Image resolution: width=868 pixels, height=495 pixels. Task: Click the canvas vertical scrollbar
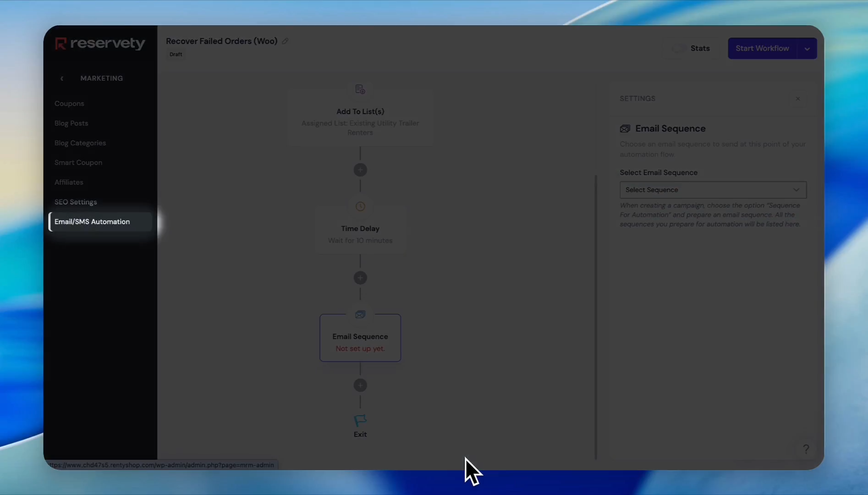point(596,316)
